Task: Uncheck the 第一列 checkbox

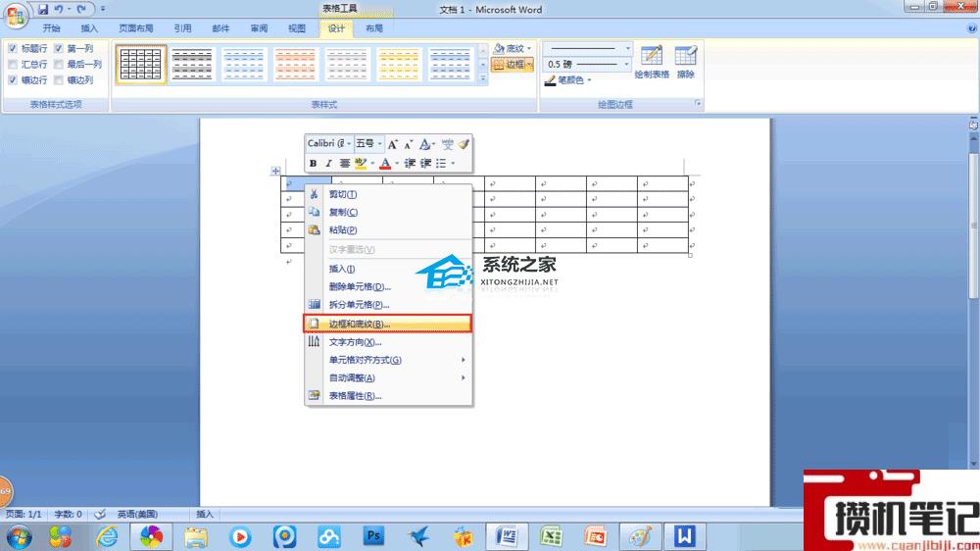Action: coord(58,48)
